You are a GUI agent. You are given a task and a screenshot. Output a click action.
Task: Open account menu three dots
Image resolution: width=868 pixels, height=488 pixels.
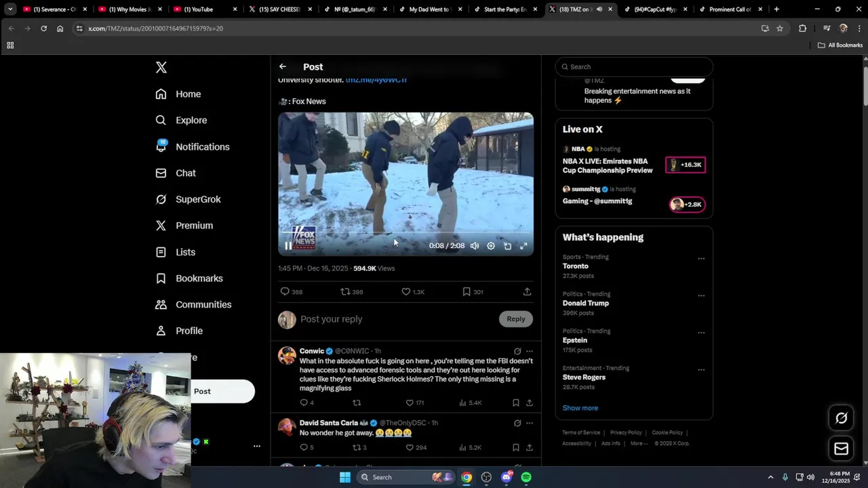257,446
